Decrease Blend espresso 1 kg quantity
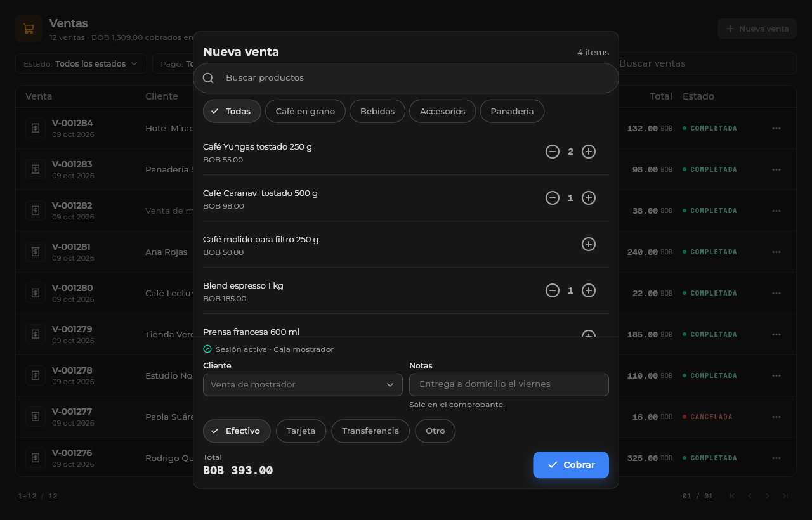Viewport: 812px width, 520px height. click(x=553, y=290)
